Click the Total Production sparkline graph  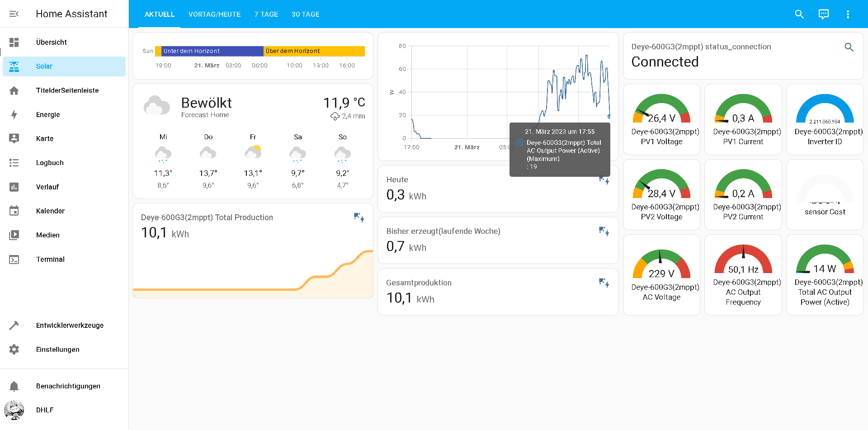pyautogui.click(x=253, y=274)
